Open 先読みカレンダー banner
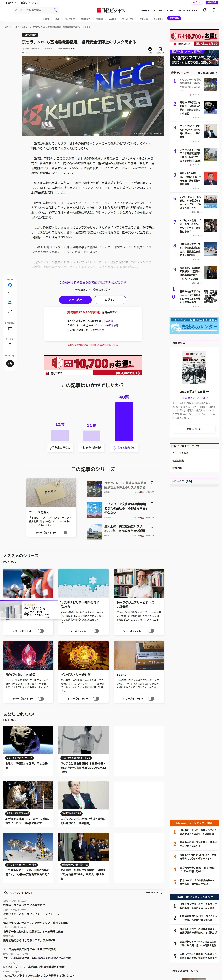The image size is (222, 980). coord(194,325)
